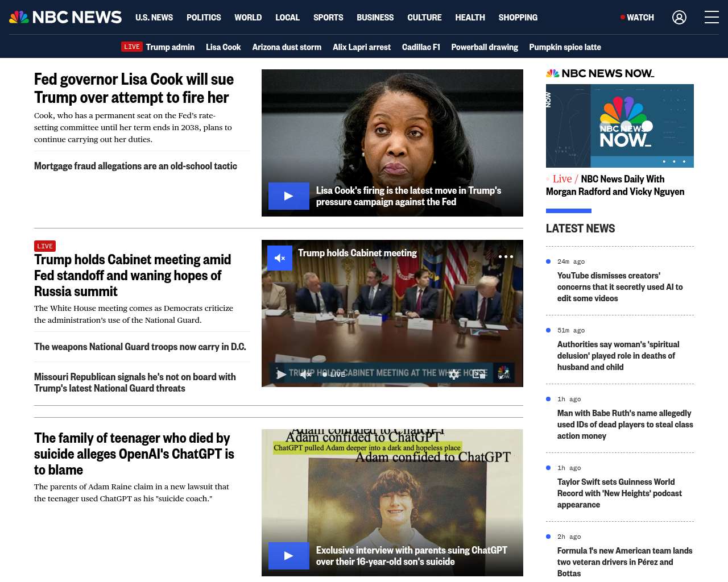728x582 pixels.
Task: Open Fed governor Lisa Cook will sue headline
Action: 134,88
